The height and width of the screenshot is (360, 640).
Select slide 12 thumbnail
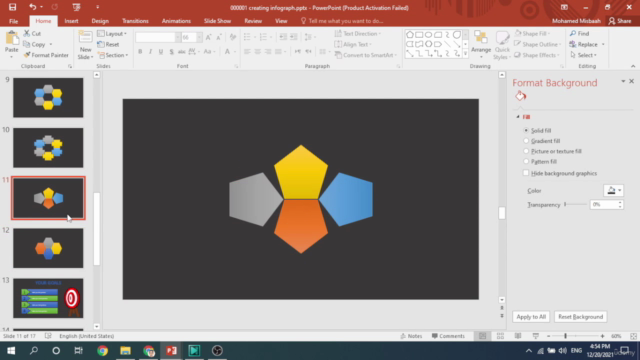[48, 248]
